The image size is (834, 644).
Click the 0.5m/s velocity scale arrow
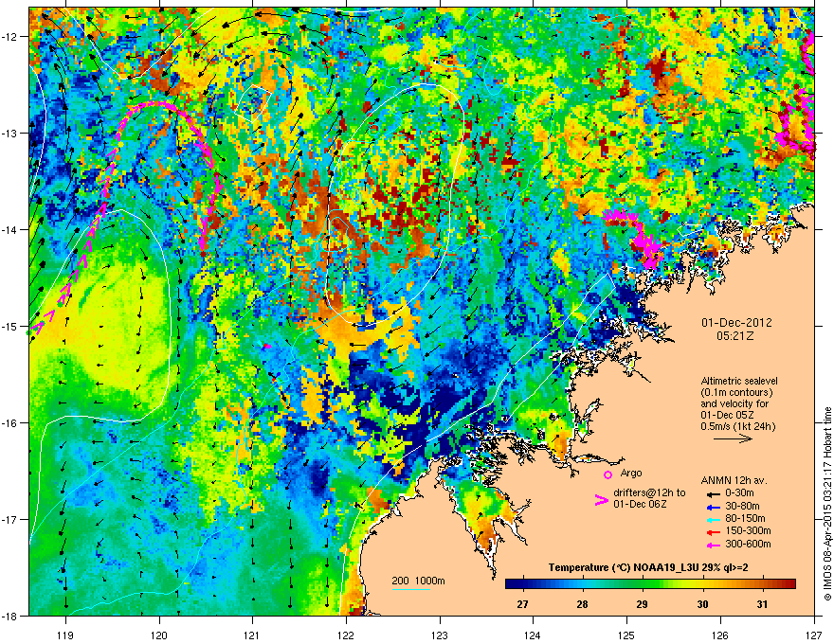(733, 438)
